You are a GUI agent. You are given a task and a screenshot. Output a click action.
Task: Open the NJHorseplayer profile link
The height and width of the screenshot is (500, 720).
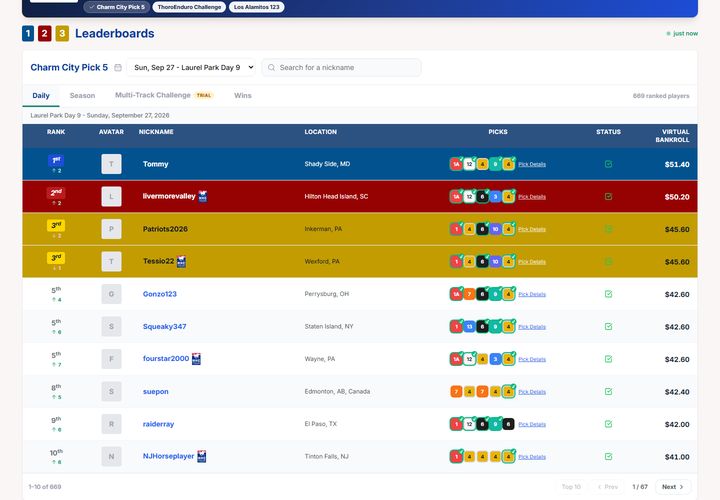[169, 456]
